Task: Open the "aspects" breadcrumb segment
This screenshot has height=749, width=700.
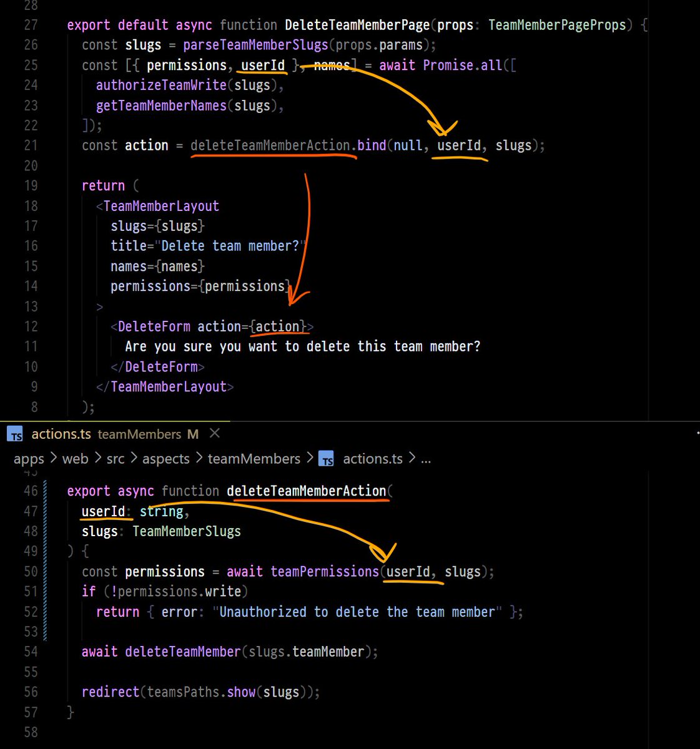Action: pyautogui.click(x=166, y=459)
